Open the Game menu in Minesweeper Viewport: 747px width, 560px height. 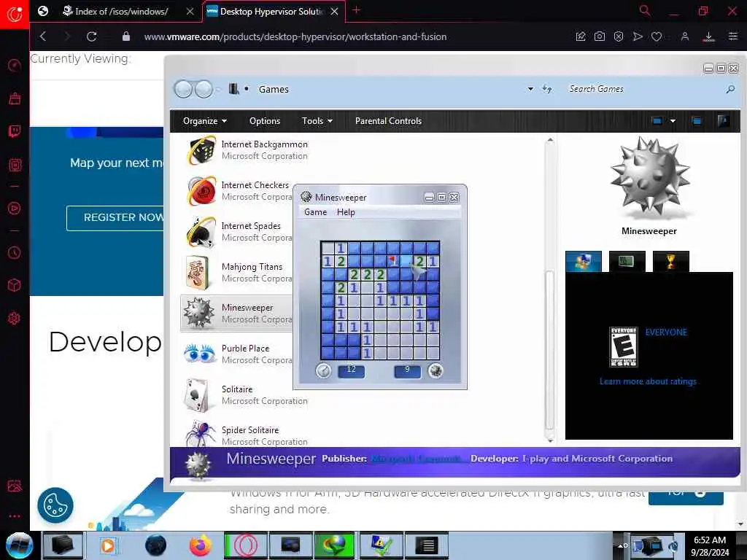point(315,212)
